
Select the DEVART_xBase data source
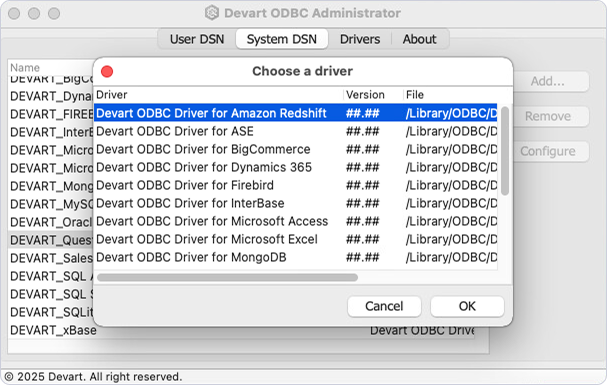[53, 330]
